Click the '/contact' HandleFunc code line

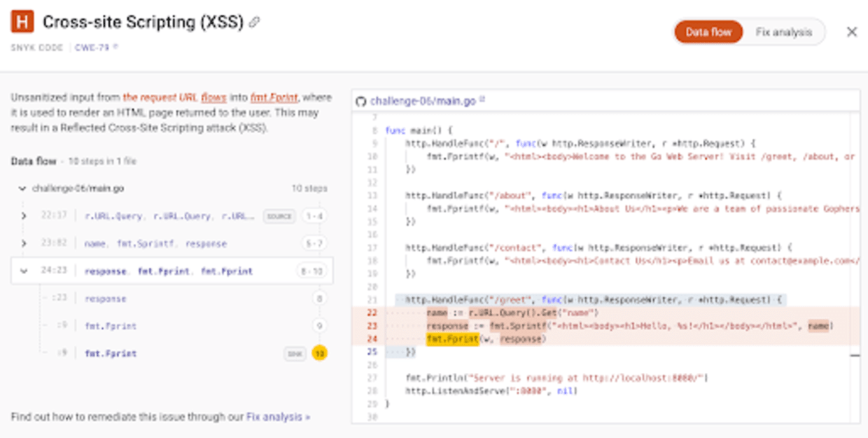(x=598, y=247)
